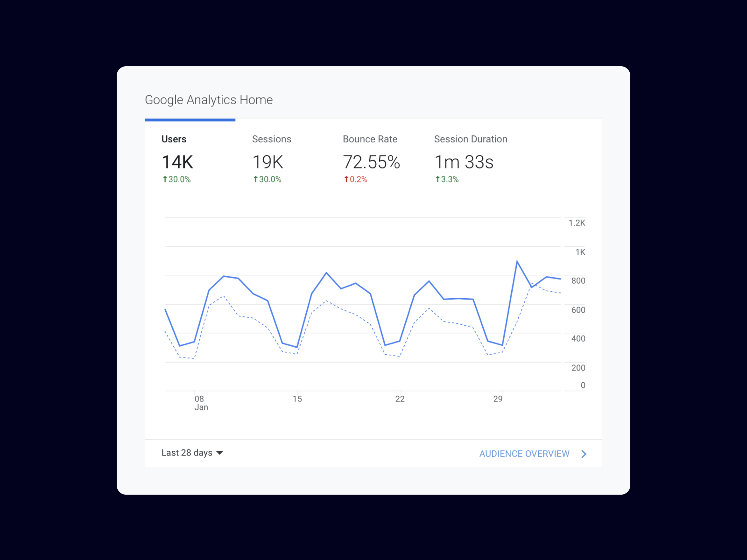The width and height of the screenshot is (747, 560).
Task: Click the 1m 33s session duration value
Action: (x=464, y=162)
